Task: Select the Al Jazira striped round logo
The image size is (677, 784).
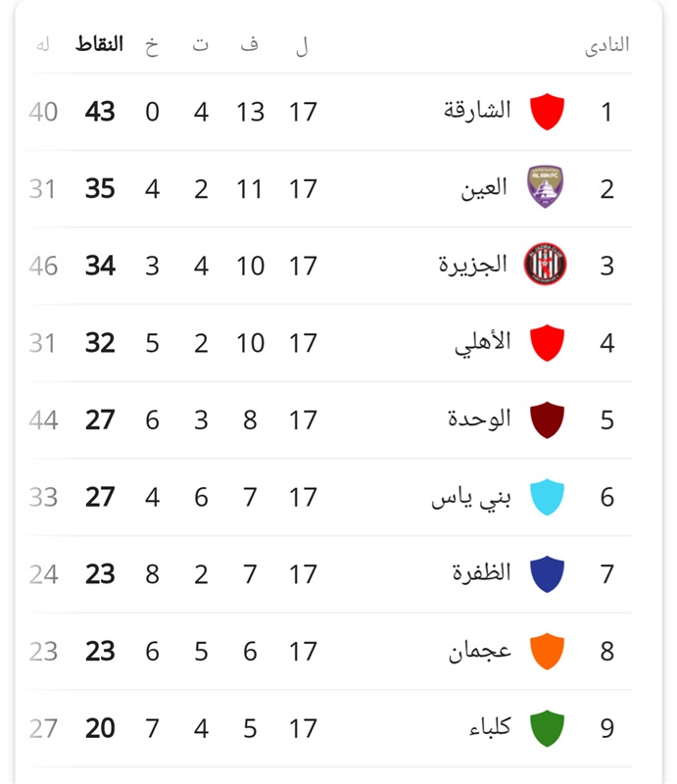Action: point(545,264)
